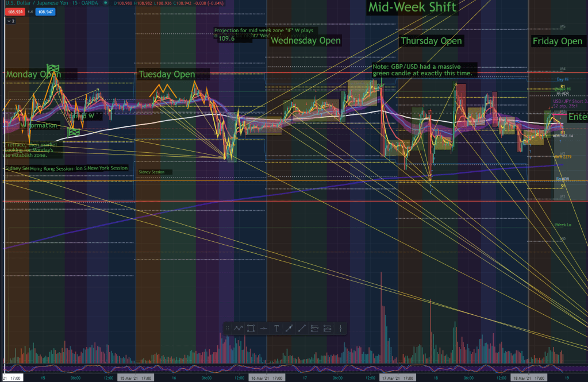This screenshot has height=382, width=588.
Task: Click the GBP/USD note text box
Action: 424,70
